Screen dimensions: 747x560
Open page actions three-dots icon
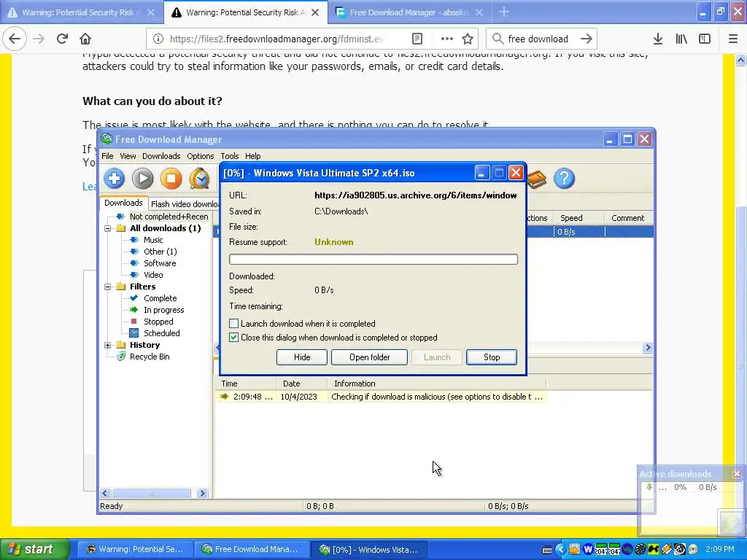coord(446,39)
